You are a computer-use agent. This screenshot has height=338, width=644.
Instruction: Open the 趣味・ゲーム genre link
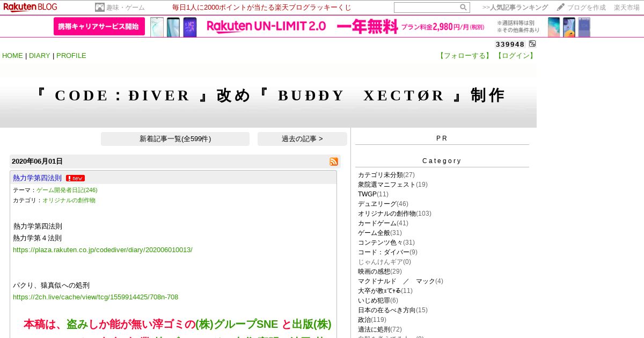126,8
